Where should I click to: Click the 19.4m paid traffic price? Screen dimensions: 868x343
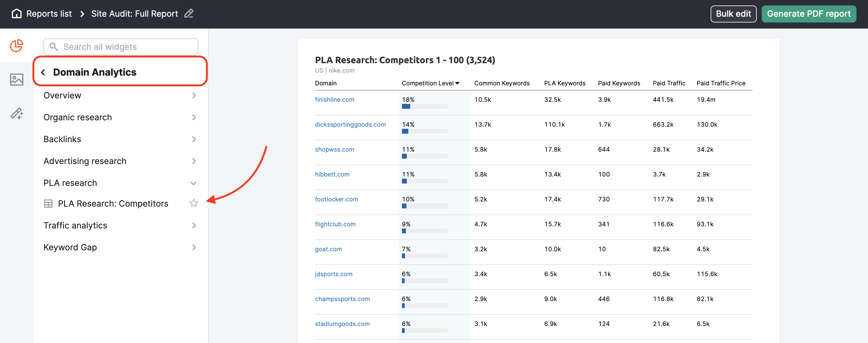tap(706, 99)
